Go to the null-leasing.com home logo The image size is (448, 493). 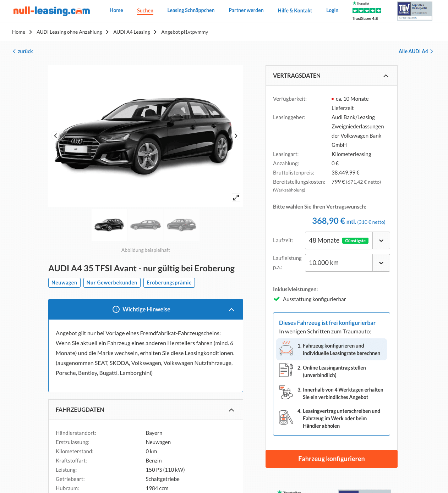(x=51, y=11)
